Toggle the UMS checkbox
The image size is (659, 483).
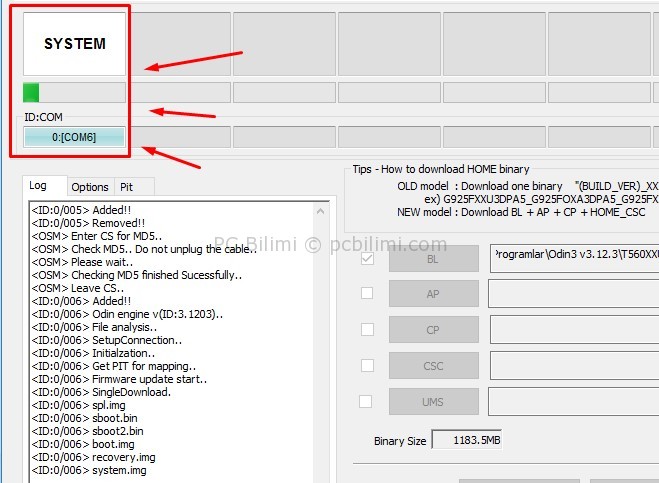pyautogui.click(x=367, y=401)
